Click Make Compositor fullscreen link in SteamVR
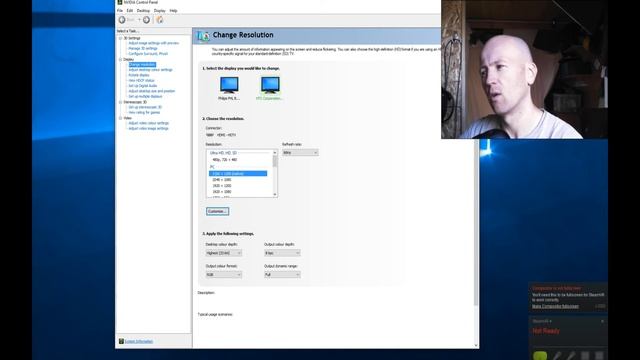640x360 pixels. tap(555, 306)
